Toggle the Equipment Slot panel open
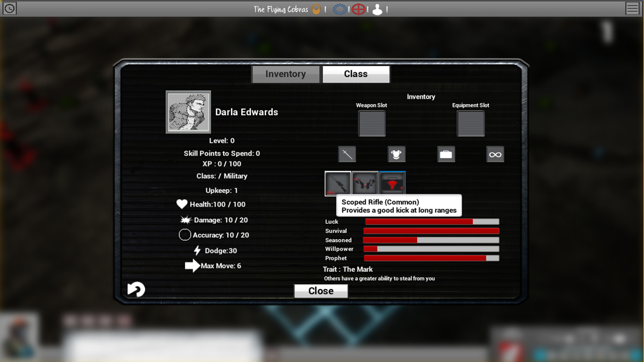This screenshot has height=362, width=644. (x=470, y=124)
